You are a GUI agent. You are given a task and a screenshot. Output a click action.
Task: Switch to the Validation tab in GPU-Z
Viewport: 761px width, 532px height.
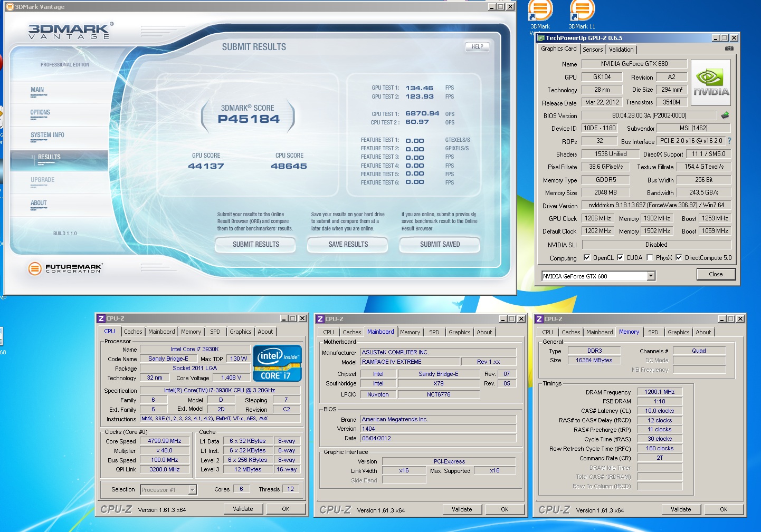click(621, 50)
